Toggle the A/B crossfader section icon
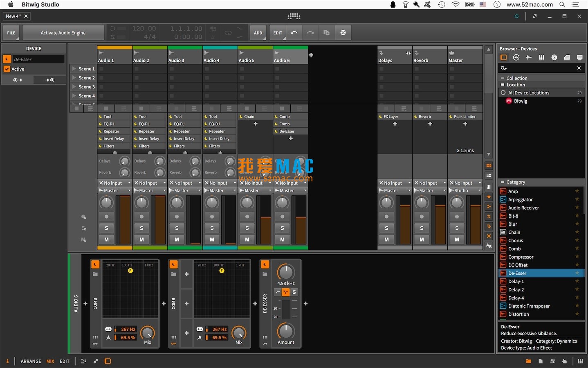This screenshot has width=588, height=368. pos(489,246)
